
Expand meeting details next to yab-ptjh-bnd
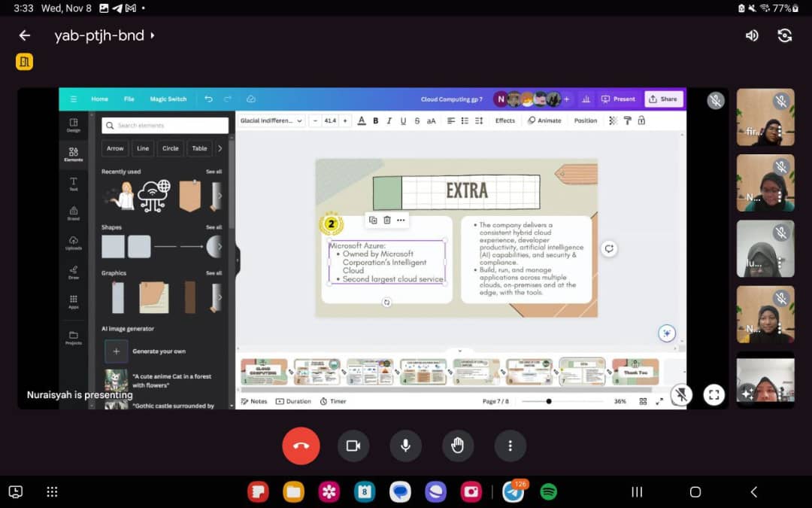pyautogui.click(x=152, y=35)
